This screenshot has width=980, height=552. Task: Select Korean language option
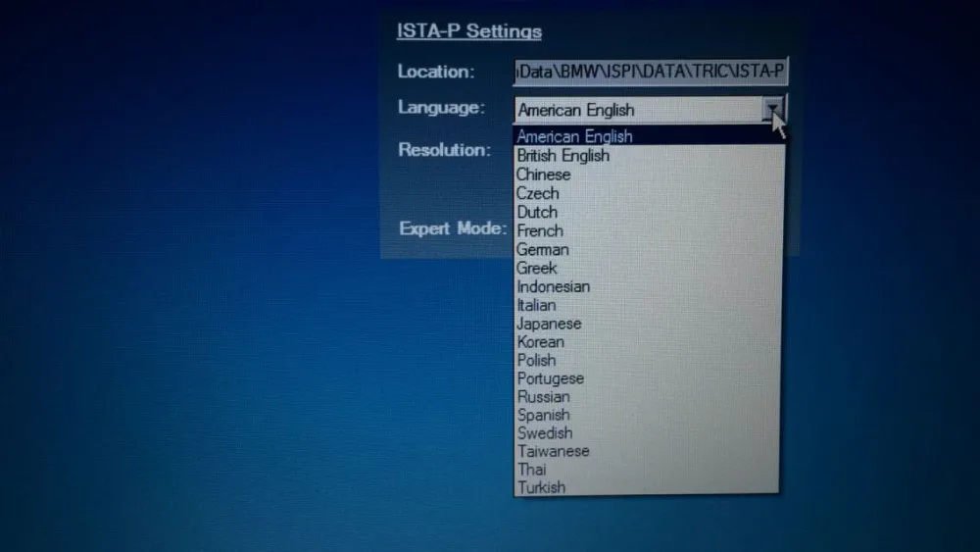point(648,342)
